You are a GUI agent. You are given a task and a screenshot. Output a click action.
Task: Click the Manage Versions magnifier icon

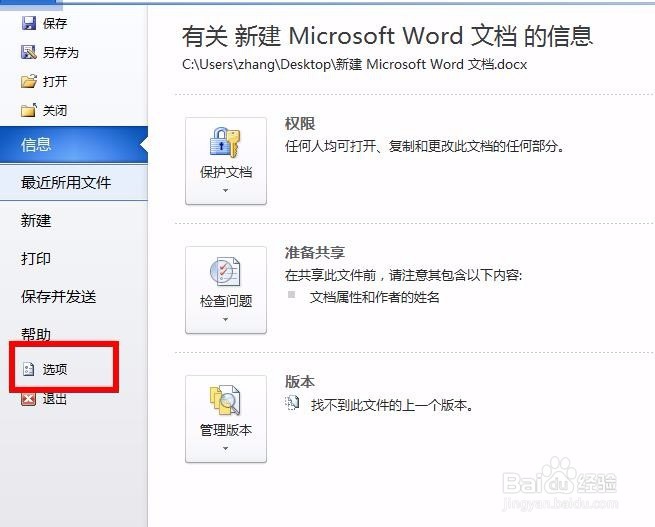click(225, 400)
